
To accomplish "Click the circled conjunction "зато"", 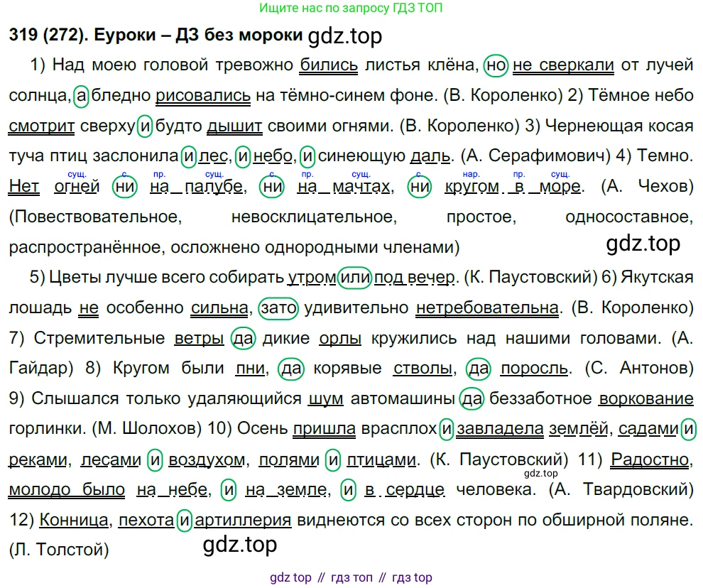I will coord(279,308).
